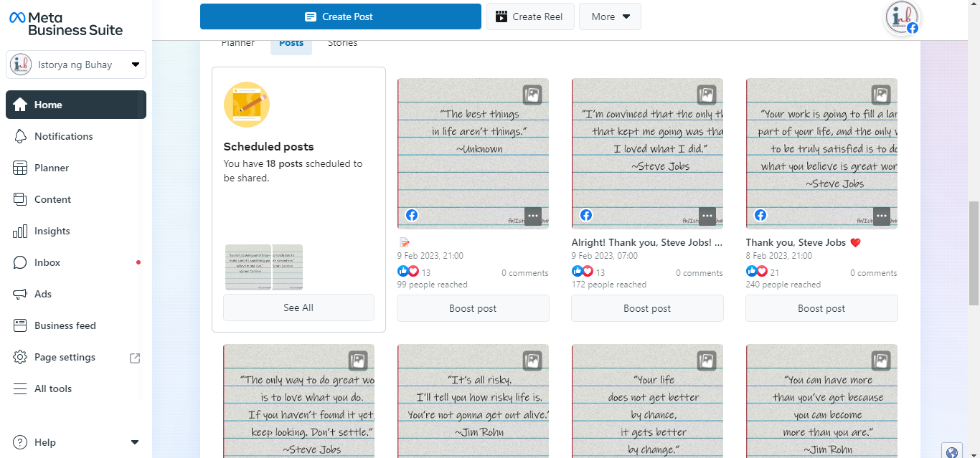Open the Planner calendar icon
980x458 pixels.
click(20, 168)
